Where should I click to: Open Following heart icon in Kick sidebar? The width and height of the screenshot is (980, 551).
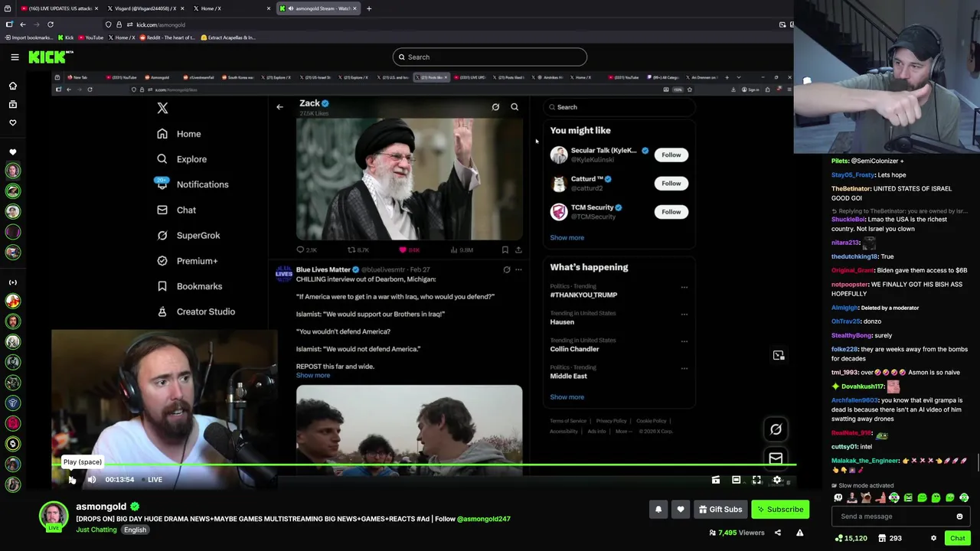point(12,122)
